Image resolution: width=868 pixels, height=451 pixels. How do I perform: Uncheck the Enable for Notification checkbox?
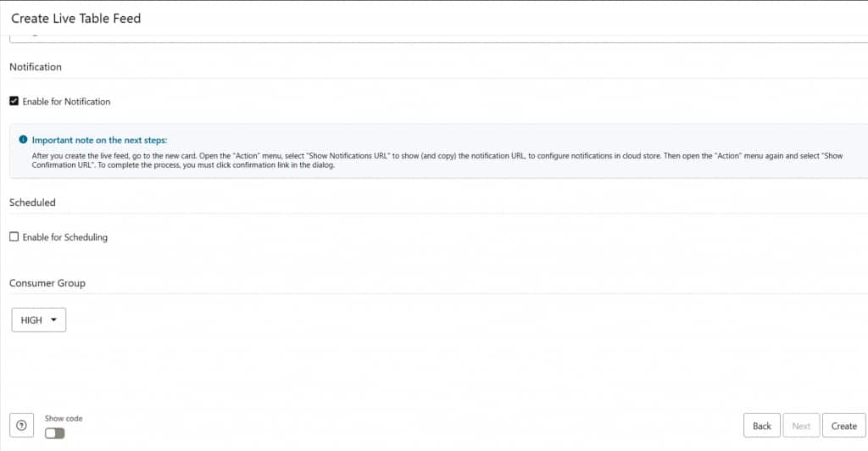[14, 101]
